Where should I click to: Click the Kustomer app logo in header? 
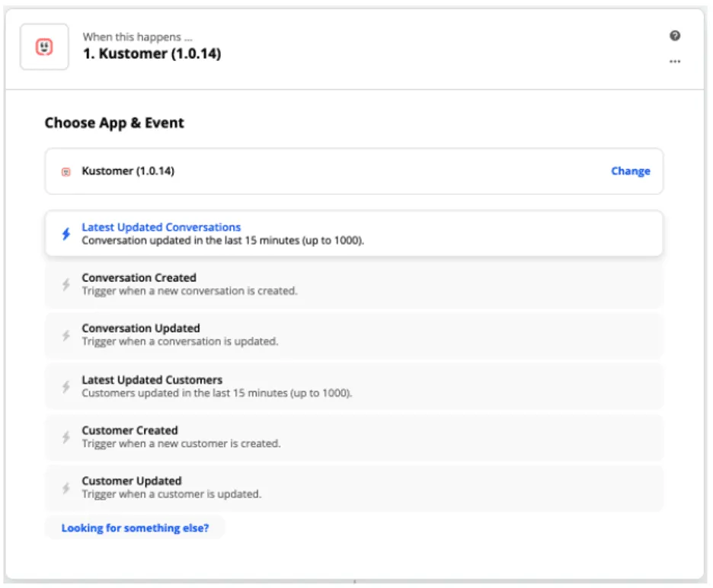(x=44, y=47)
